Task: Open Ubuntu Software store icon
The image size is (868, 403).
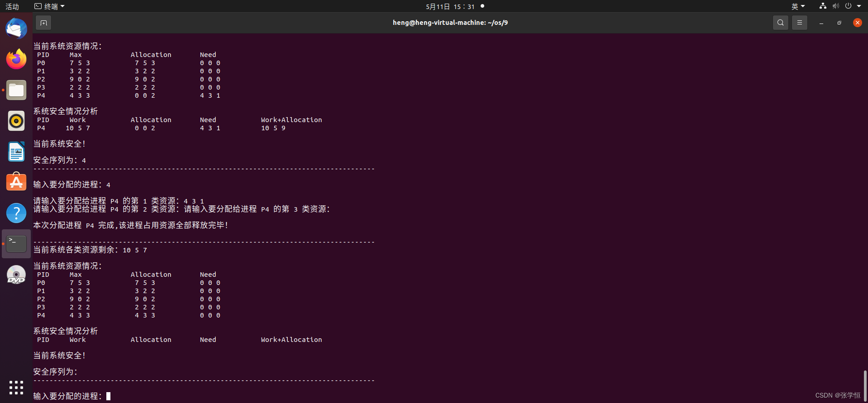Action: [16, 182]
